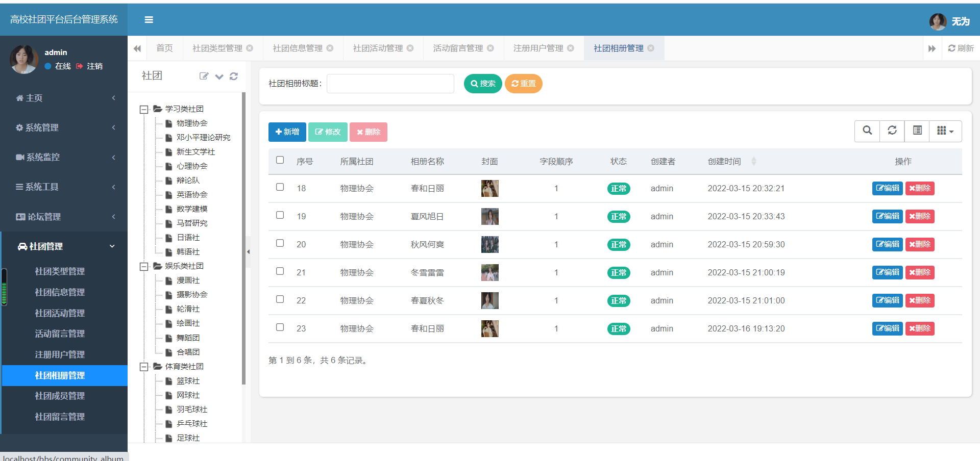The height and width of the screenshot is (461, 980).
Task: Open the admin profile picture in sidebar
Action: 24,59
